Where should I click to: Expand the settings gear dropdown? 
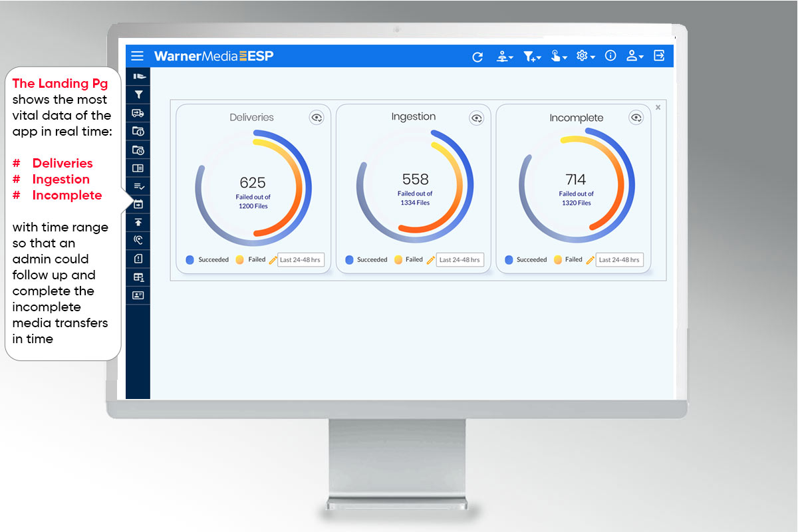pyautogui.click(x=585, y=57)
